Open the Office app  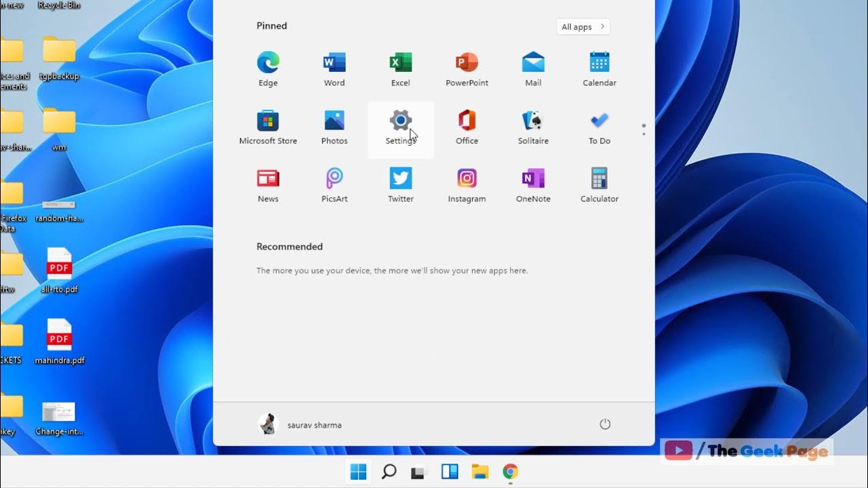(467, 128)
